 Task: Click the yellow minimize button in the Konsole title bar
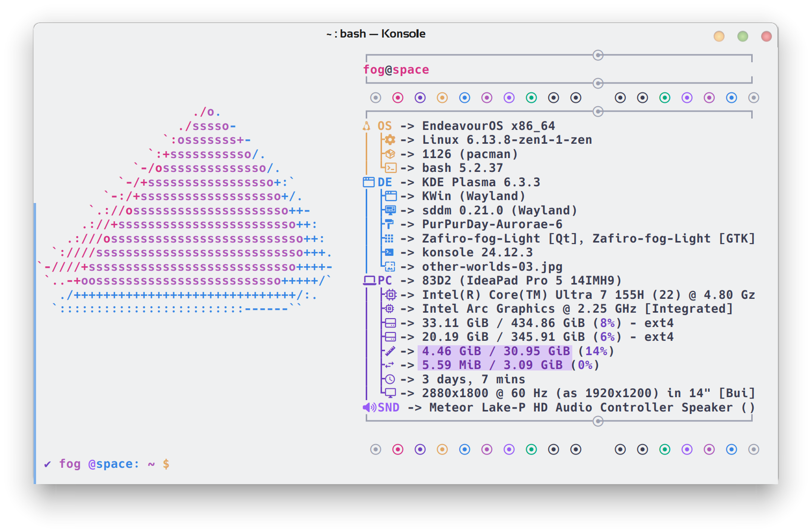(x=719, y=36)
